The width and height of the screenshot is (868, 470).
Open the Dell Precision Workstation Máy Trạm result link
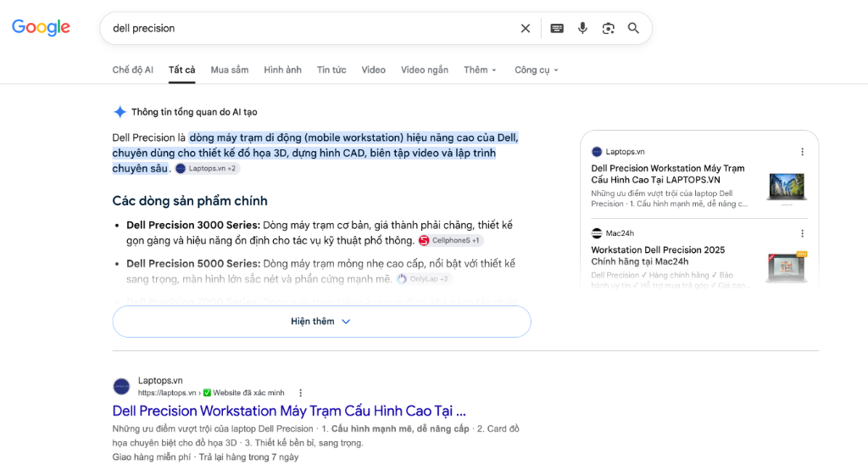click(289, 411)
